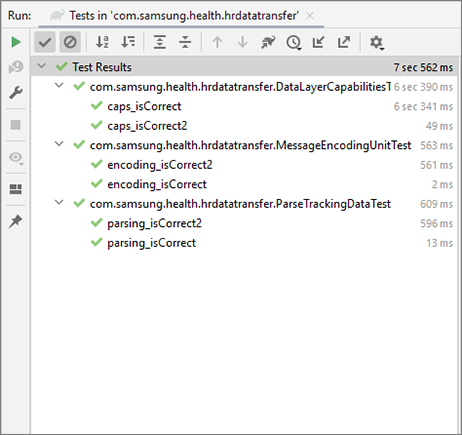Click the wrench configuration icon in sidebar
The height and width of the screenshot is (435, 462).
(x=16, y=92)
